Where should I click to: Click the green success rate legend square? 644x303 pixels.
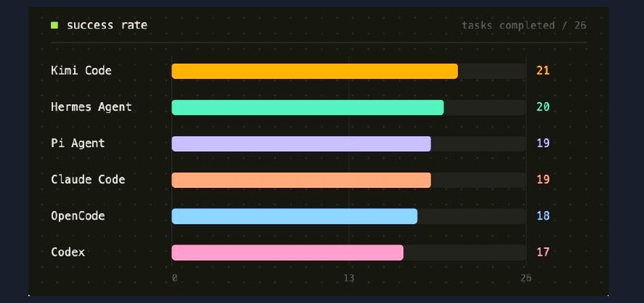tap(54, 26)
